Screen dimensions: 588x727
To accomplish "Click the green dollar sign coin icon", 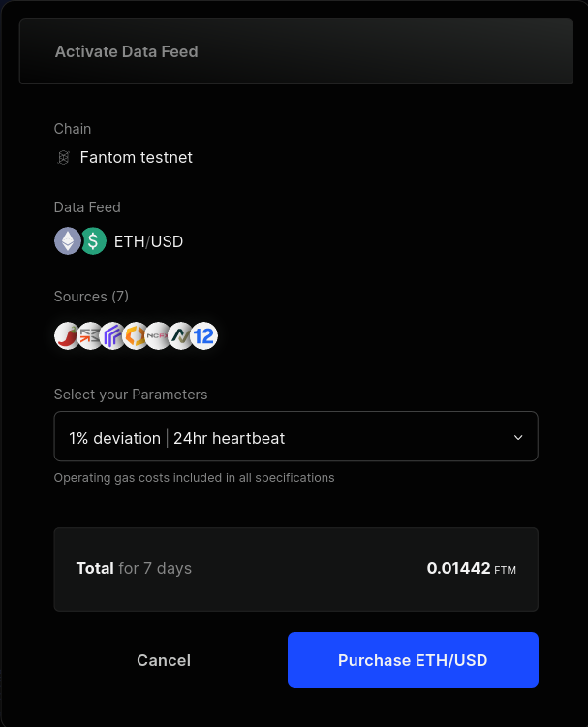I will 93,241.
